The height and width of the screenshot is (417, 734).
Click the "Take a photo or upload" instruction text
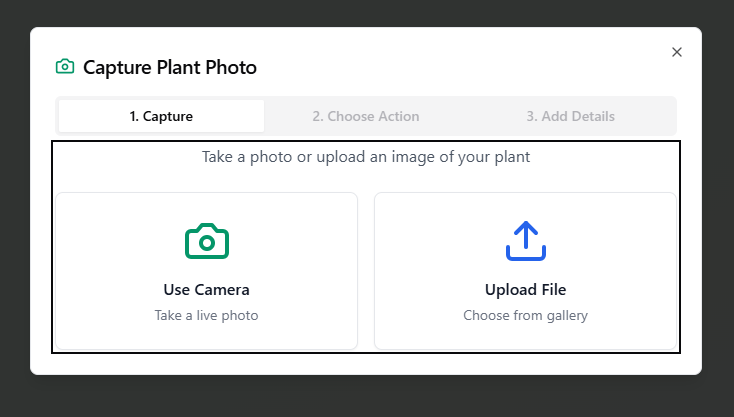[366, 157]
